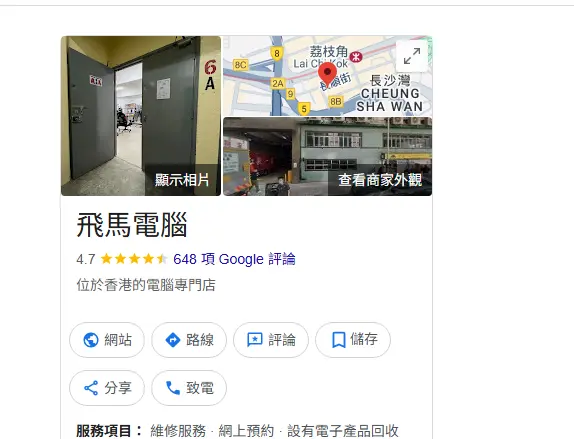Click the globe icon for 網站
The height and width of the screenshot is (439, 574).
coord(91,340)
